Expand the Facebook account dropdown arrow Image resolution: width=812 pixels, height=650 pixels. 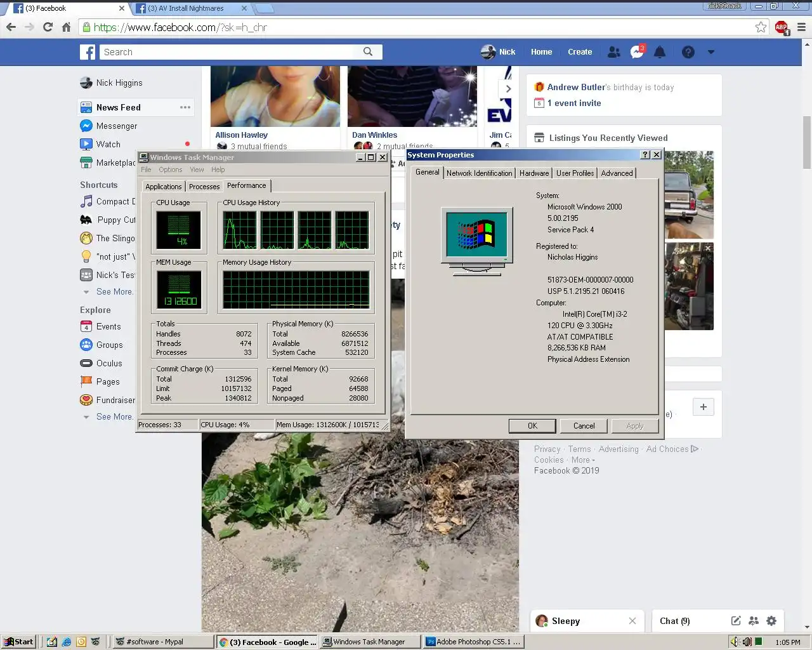pos(711,52)
